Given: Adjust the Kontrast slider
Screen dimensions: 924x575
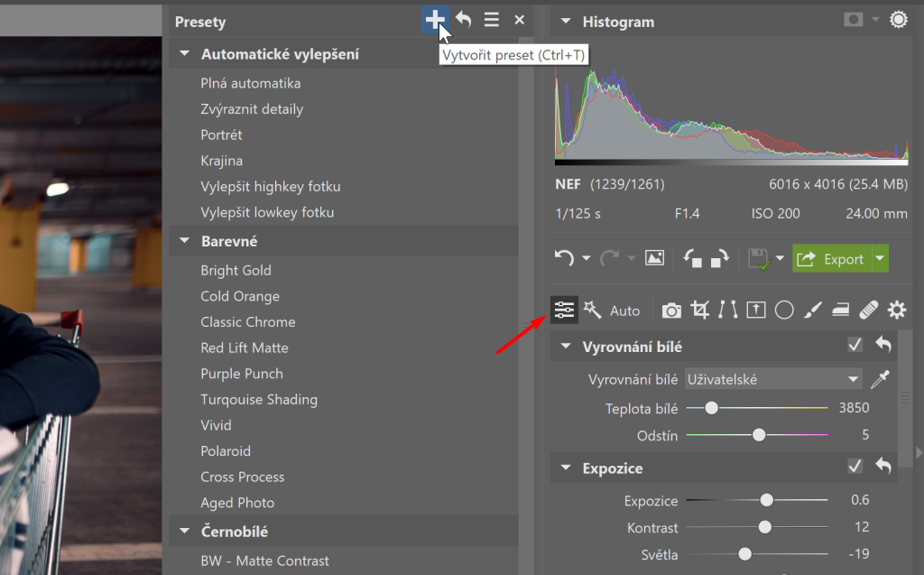Looking at the screenshot, I should (764, 526).
